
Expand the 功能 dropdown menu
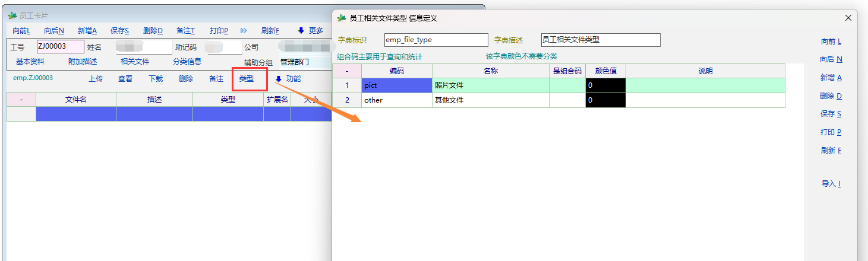click(x=288, y=79)
